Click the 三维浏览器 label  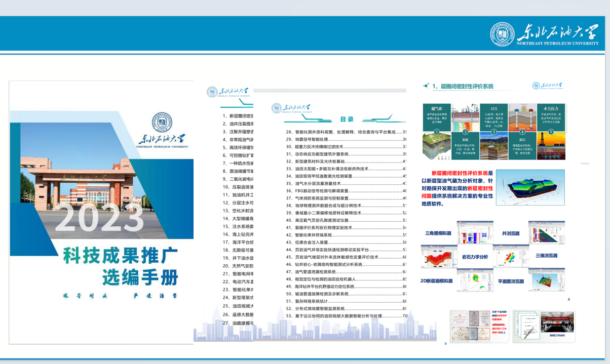coord(547,256)
